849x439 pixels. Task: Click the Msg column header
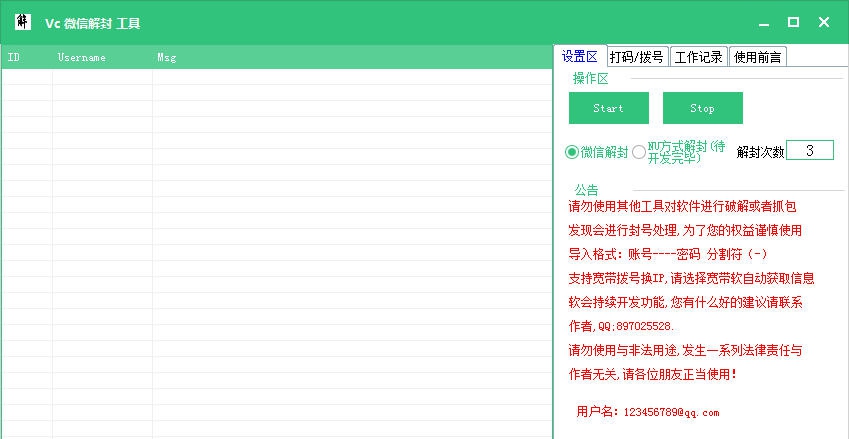pyautogui.click(x=352, y=57)
